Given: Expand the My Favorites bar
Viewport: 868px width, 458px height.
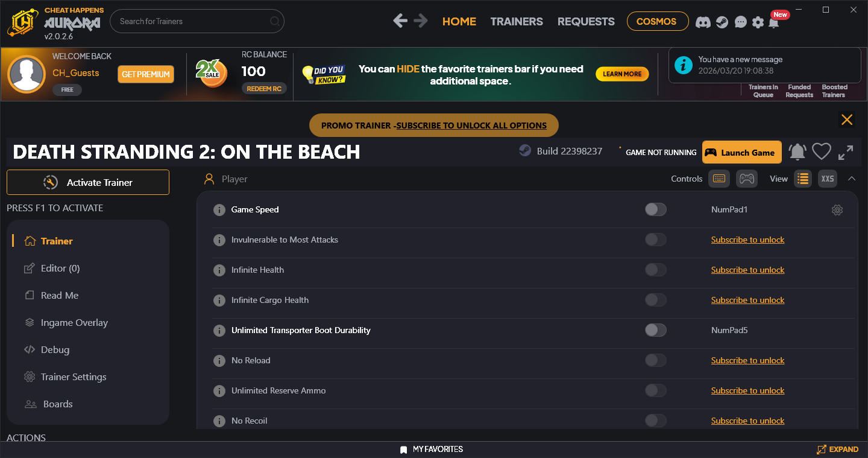Looking at the screenshot, I should (837, 450).
